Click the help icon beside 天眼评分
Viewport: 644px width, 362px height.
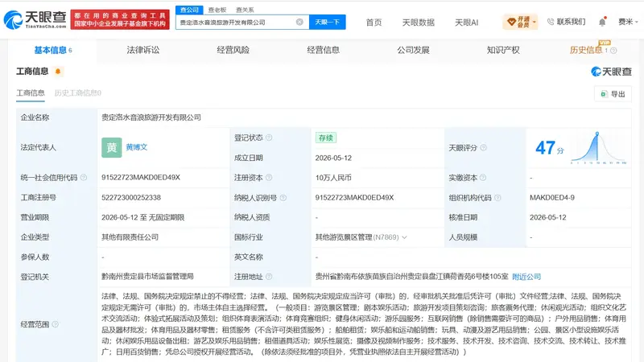484,148
